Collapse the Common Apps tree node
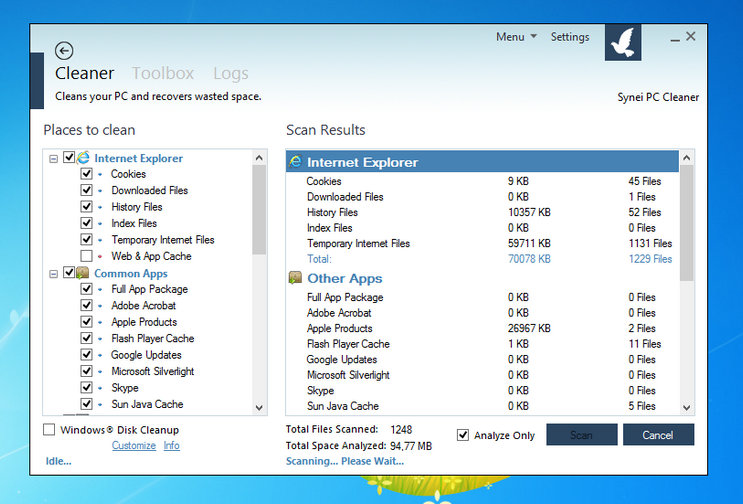743x504 pixels. coord(54,274)
